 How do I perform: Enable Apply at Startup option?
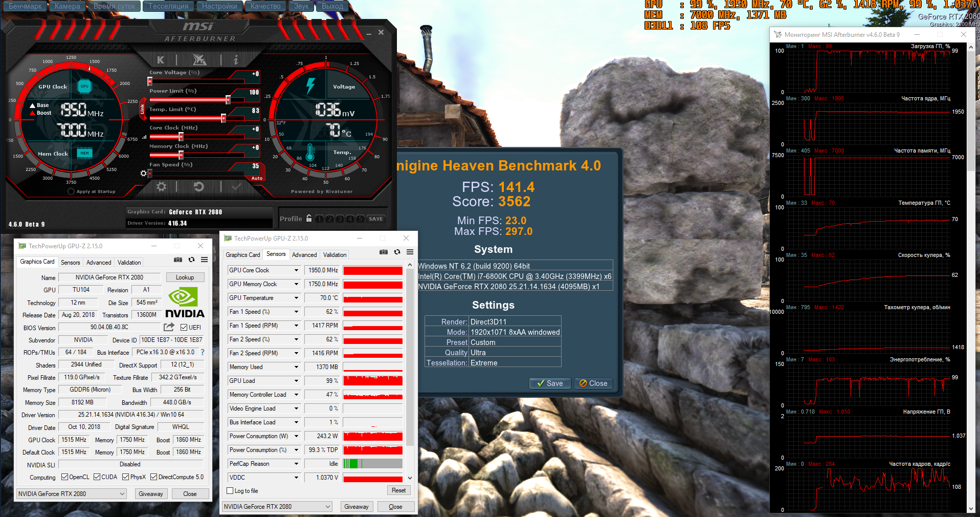71,191
